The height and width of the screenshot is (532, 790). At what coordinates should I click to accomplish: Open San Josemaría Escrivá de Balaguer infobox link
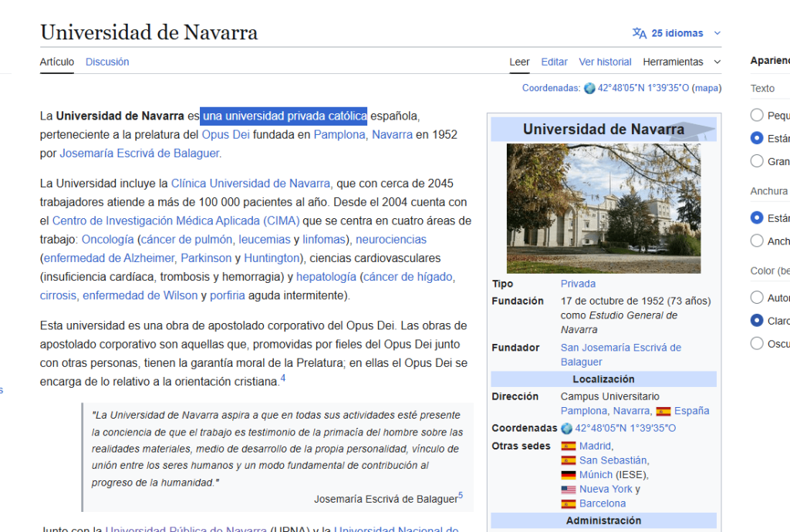[x=621, y=355]
